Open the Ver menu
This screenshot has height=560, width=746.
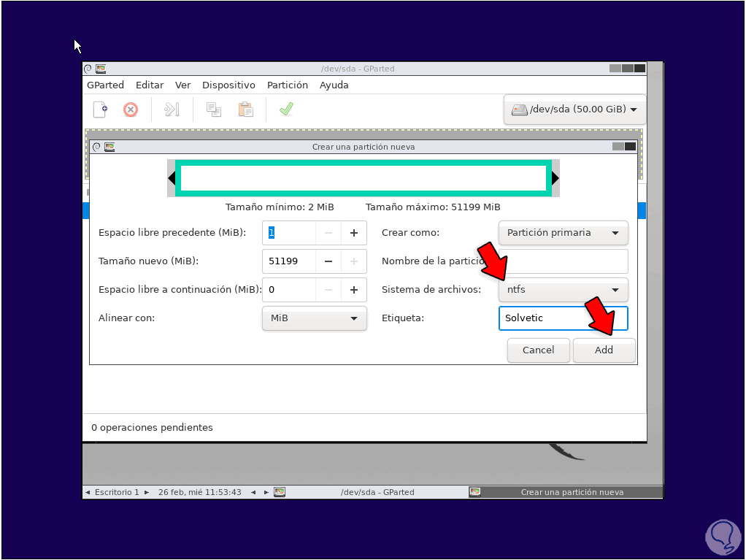pos(182,85)
